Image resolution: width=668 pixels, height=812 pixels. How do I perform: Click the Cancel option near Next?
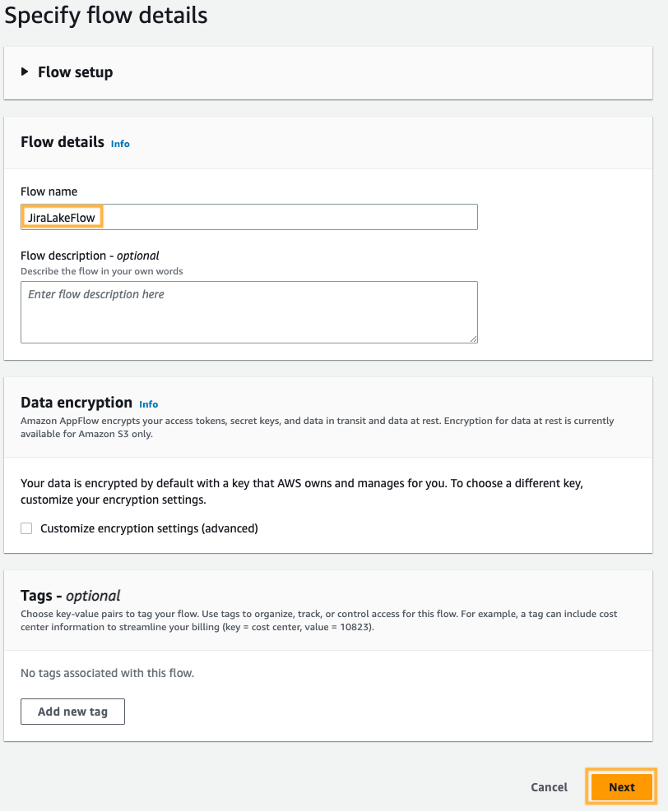point(549,787)
